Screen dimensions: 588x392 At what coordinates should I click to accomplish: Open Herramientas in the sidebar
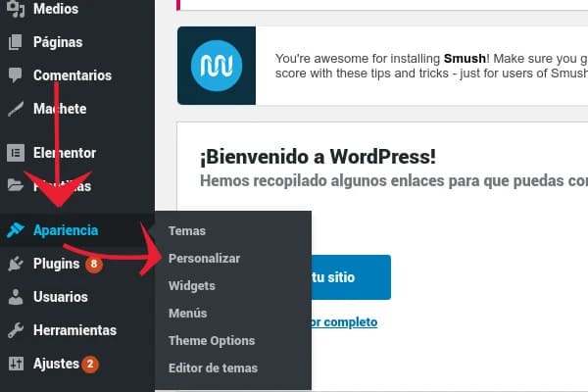click(74, 330)
